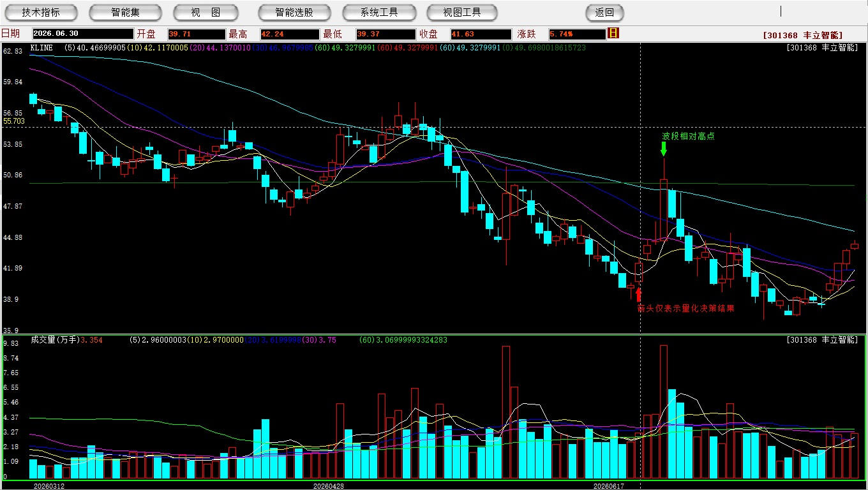Click the yellow (10)42.1170005 legend entry
This screenshot has width=868, height=490.
[157, 48]
